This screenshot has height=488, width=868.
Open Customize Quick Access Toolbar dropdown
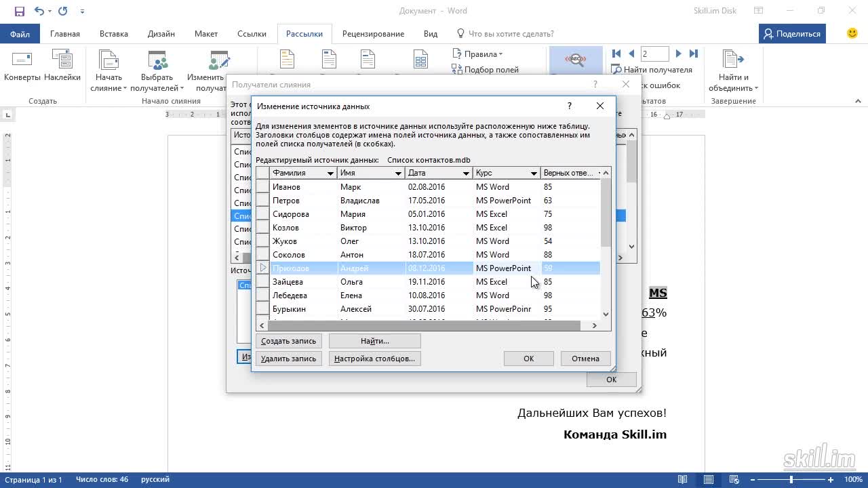pyautogui.click(x=83, y=11)
